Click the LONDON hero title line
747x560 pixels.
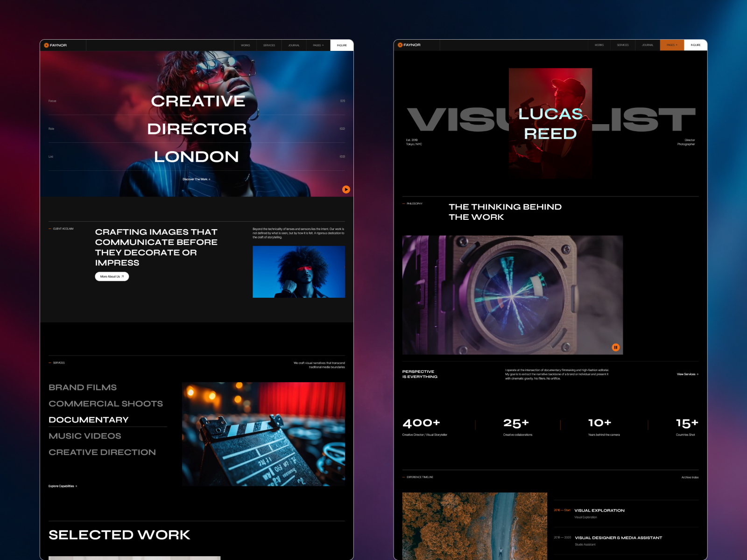(197, 157)
